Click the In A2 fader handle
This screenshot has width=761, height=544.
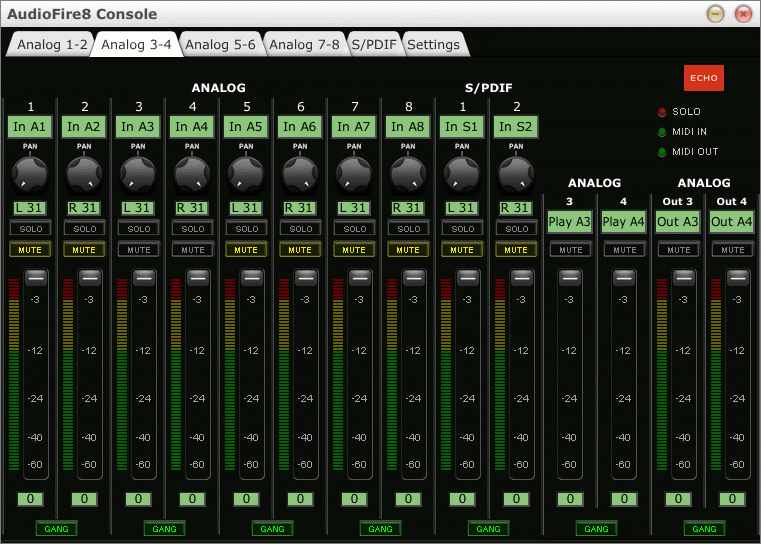90,278
